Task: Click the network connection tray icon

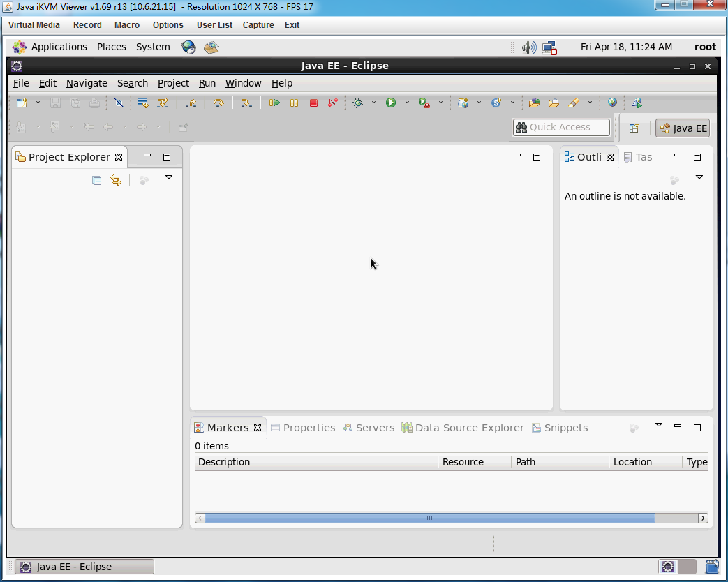Action: [x=550, y=47]
